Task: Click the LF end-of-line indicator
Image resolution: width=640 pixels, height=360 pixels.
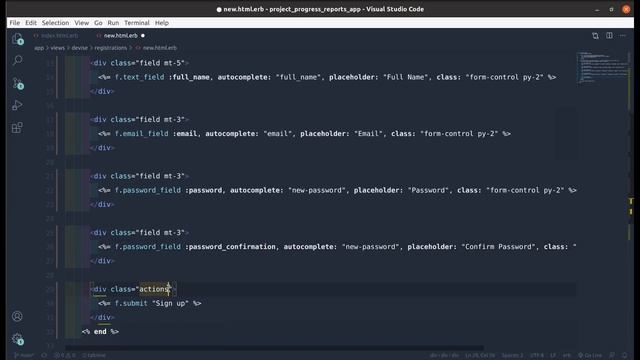Action: coord(553,355)
